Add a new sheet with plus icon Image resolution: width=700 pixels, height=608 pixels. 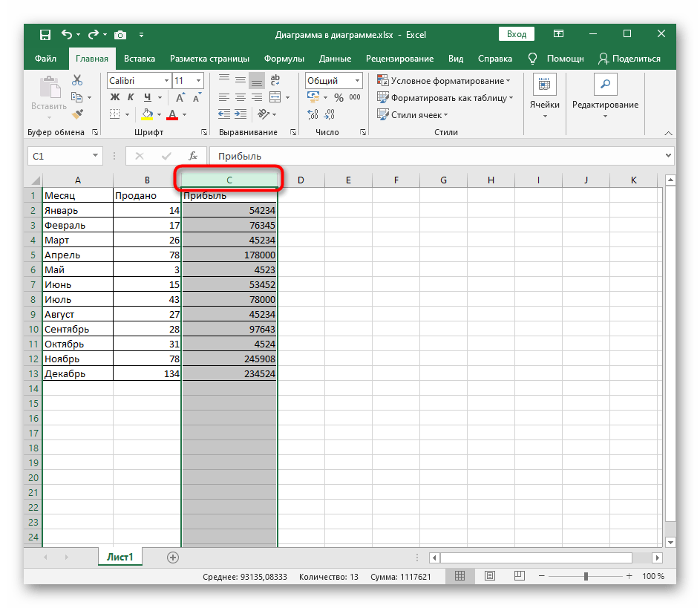[x=173, y=557]
